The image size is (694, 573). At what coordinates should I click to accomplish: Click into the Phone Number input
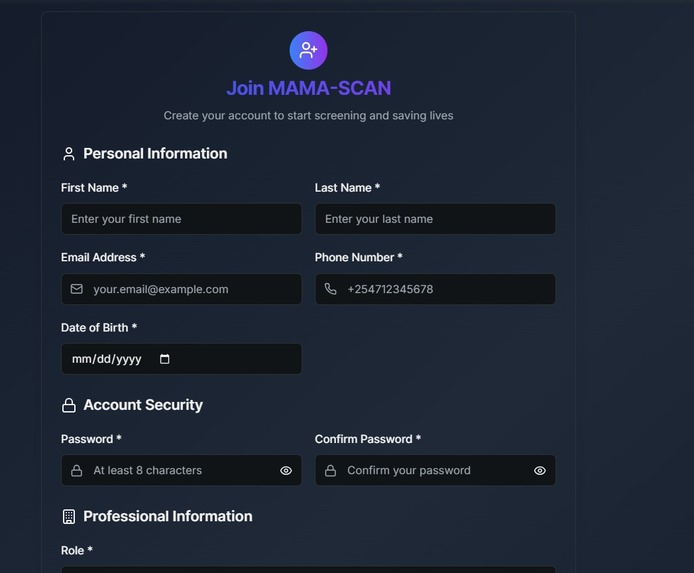click(435, 289)
